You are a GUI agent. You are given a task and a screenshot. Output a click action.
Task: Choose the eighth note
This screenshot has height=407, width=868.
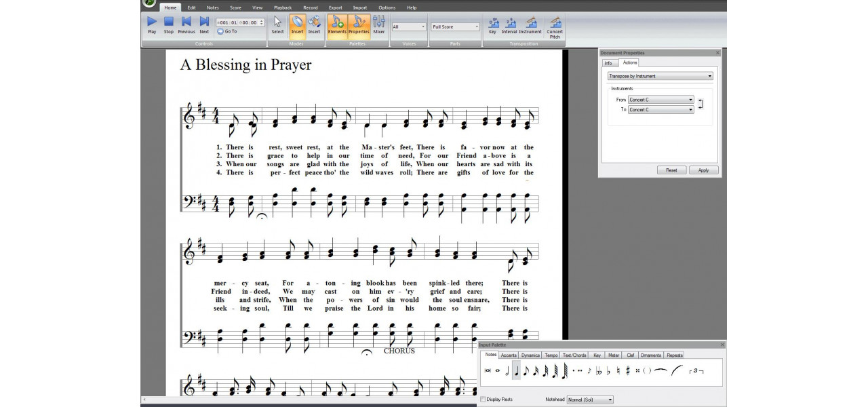tap(526, 370)
